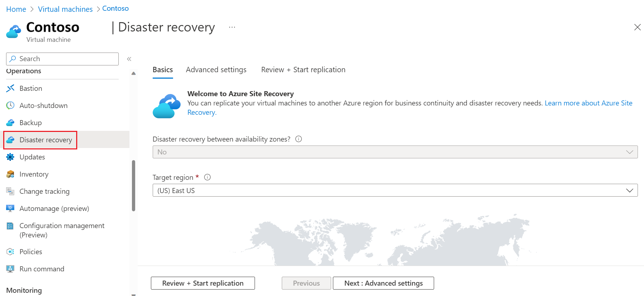Click the Operations section heading
Screen dimensions: 644x296
pyautogui.click(x=24, y=71)
